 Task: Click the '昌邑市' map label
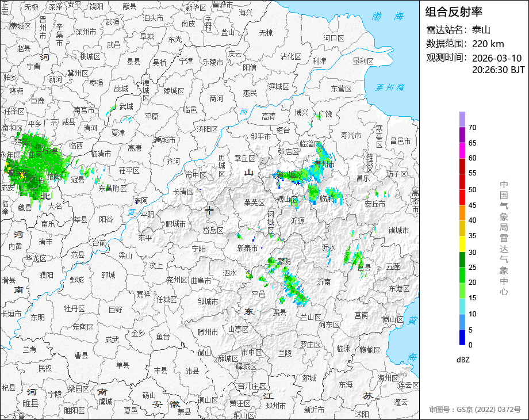pyautogui.click(x=400, y=141)
